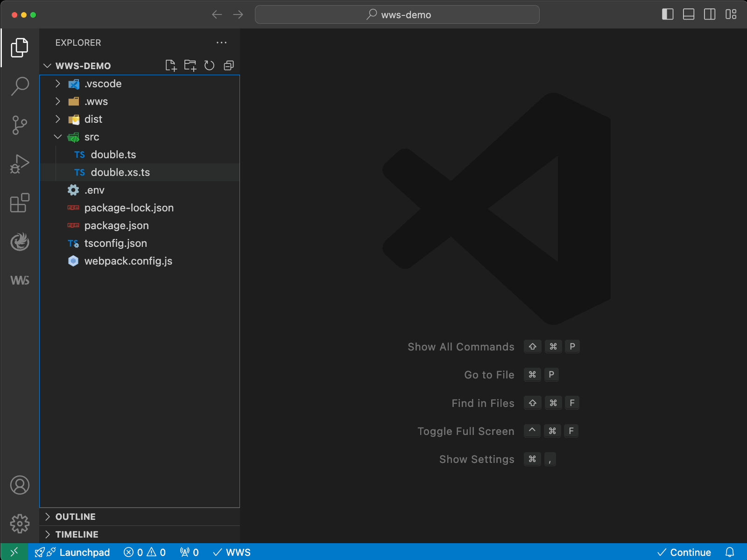Open the Source Control view
747x560 pixels.
click(20, 125)
